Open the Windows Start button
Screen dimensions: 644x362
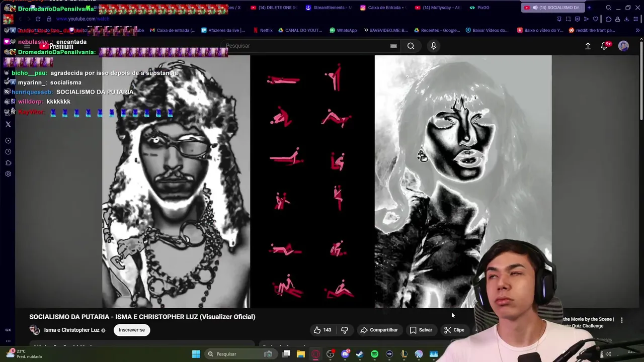point(196,354)
